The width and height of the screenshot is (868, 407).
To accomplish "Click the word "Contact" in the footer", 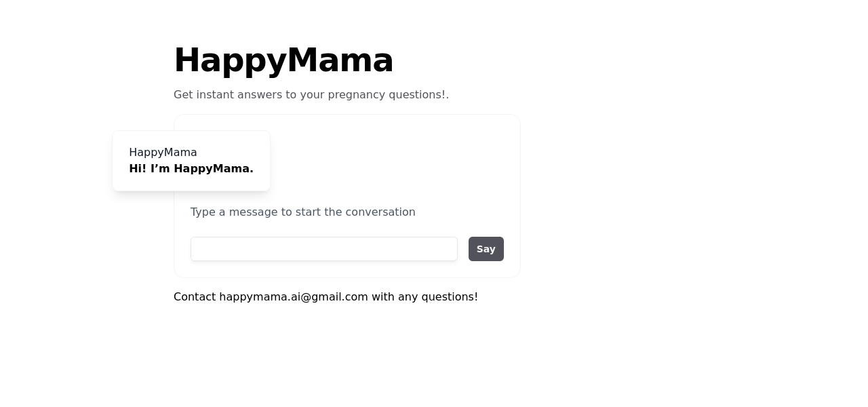I will pyautogui.click(x=195, y=297).
